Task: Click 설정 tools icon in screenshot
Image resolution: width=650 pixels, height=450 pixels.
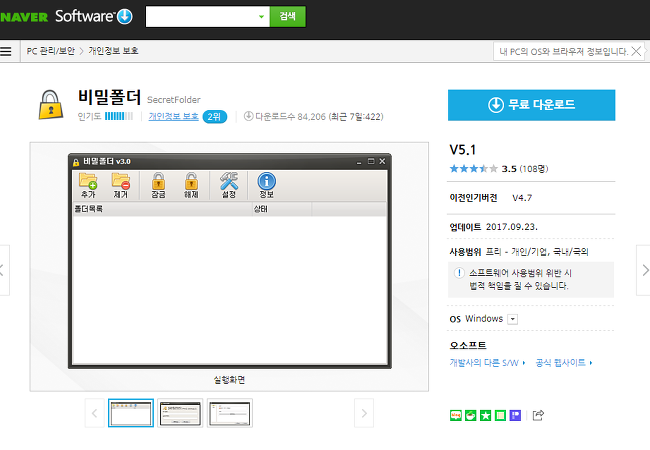Action: (228, 185)
